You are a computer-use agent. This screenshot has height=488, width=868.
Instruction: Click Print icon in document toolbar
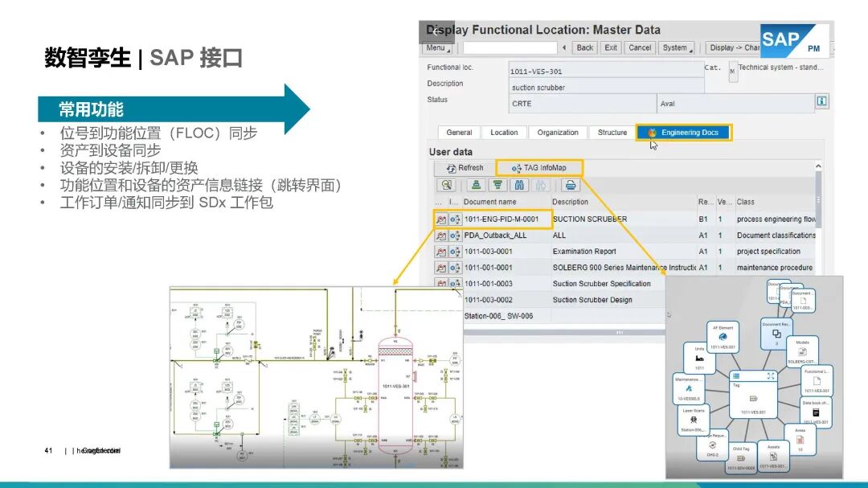pyautogui.click(x=570, y=185)
